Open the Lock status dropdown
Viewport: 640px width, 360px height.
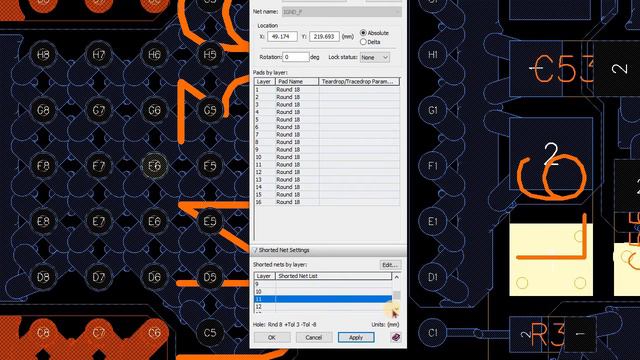pyautogui.click(x=375, y=58)
